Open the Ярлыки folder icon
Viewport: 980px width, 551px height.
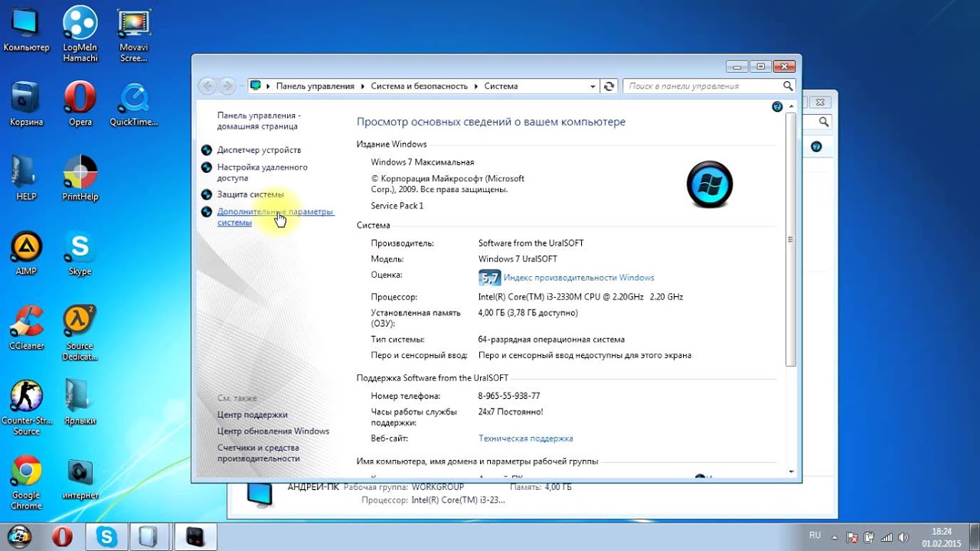[x=80, y=402]
